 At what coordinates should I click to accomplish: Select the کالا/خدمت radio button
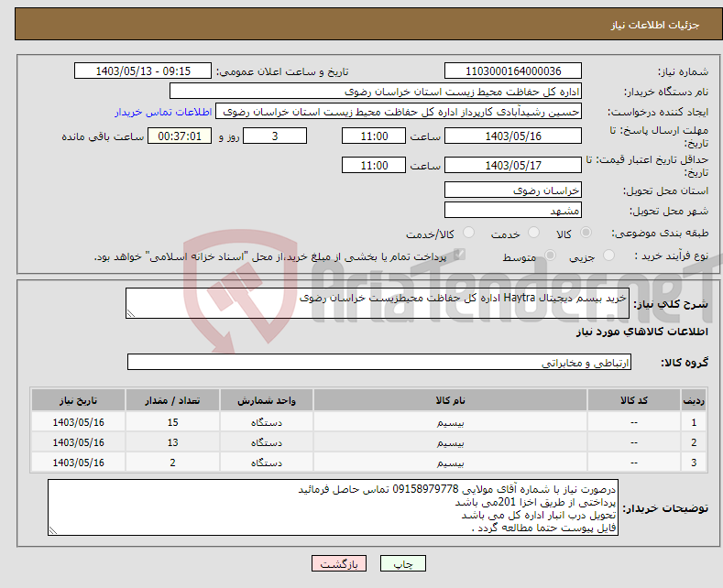[x=468, y=233]
